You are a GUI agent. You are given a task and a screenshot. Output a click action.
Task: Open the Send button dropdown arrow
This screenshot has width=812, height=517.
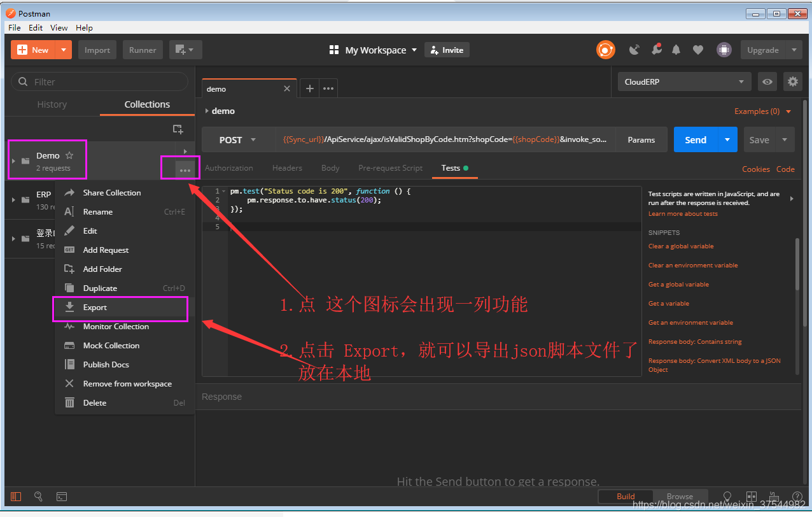coord(727,140)
